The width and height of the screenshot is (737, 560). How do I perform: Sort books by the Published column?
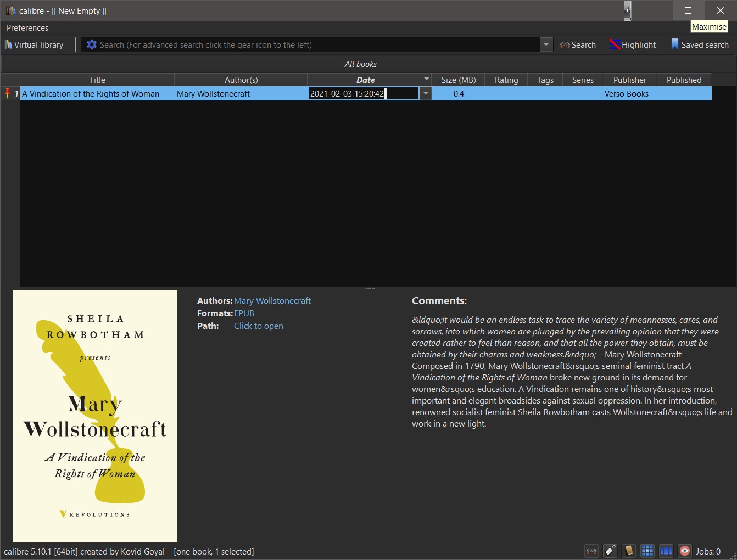684,80
